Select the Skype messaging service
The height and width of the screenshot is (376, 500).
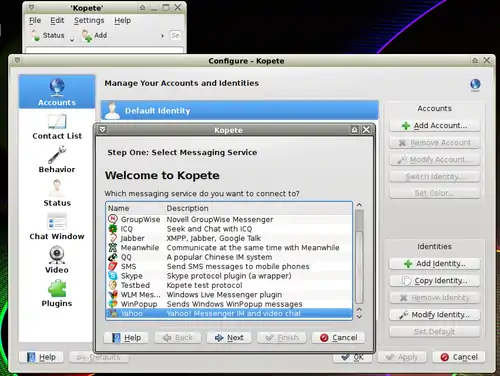(229, 276)
